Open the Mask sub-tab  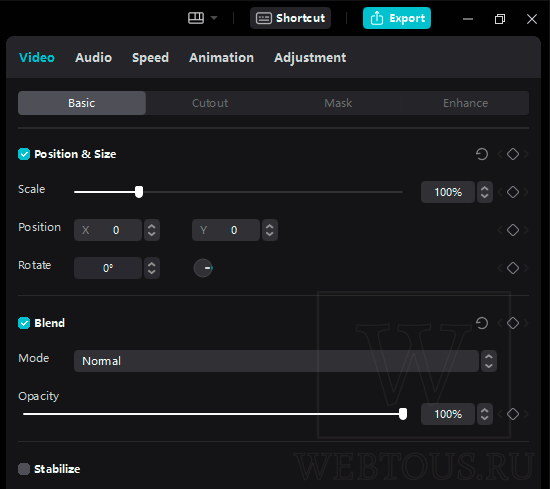coord(338,103)
